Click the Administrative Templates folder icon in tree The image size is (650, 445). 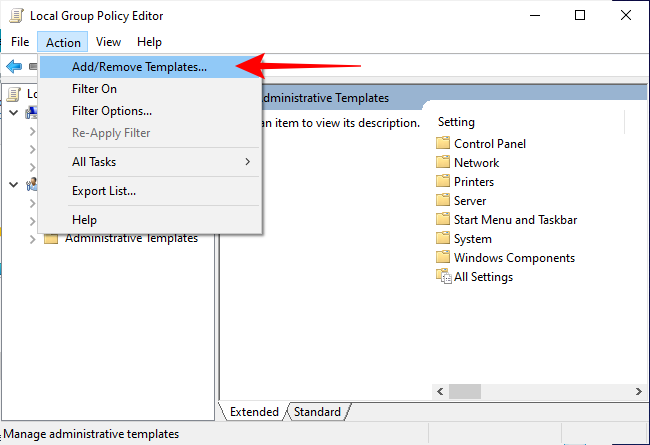click(51, 238)
